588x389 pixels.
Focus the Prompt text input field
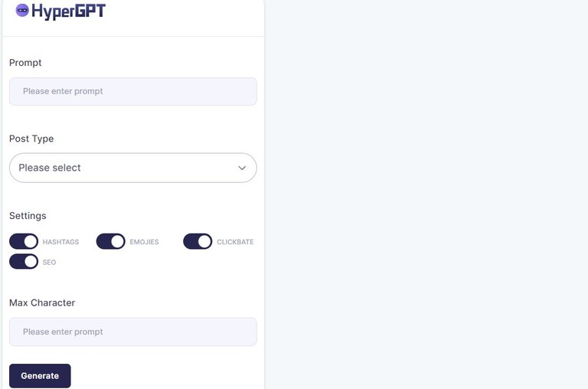[x=133, y=92]
